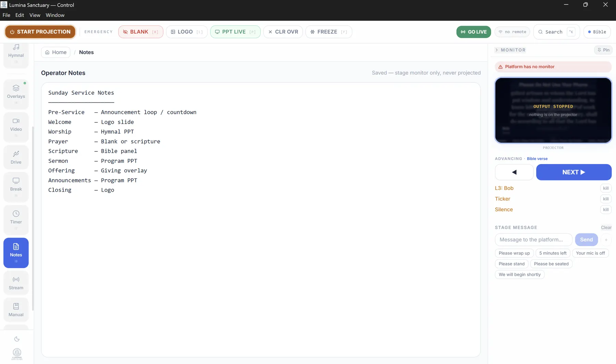616x364 pixels.
Task: Go to Home breadcrumb
Action: tap(56, 52)
